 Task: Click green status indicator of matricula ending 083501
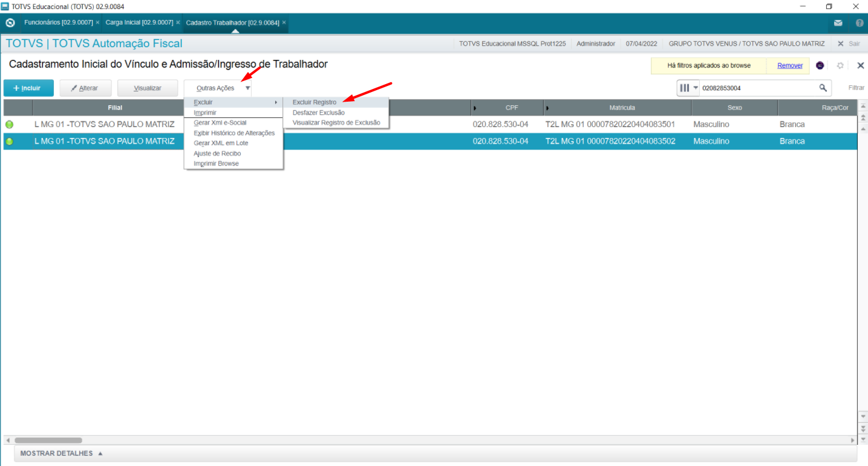[x=9, y=125]
